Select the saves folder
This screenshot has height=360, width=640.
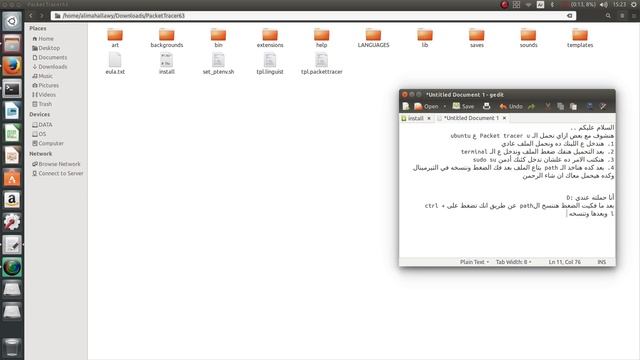coord(476,38)
